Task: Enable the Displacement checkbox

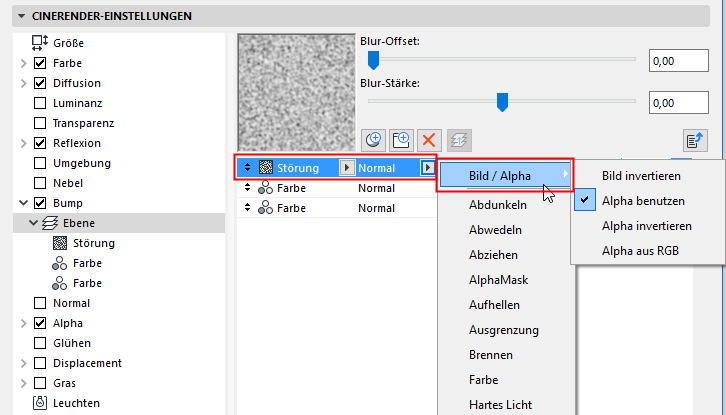Action: click(40, 363)
